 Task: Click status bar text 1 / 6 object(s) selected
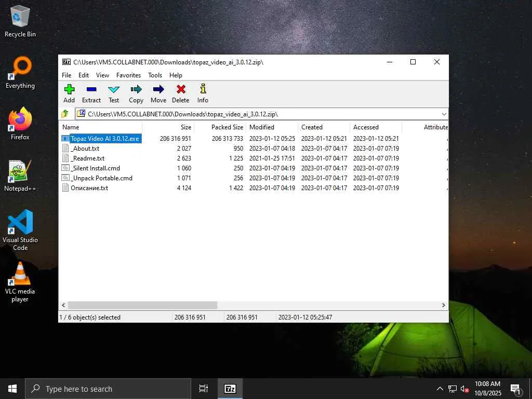pos(90,317)
